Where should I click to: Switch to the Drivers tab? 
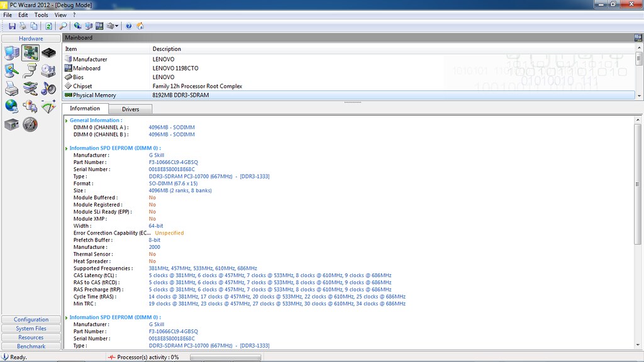pyautogui.click(x=131, y=109)
